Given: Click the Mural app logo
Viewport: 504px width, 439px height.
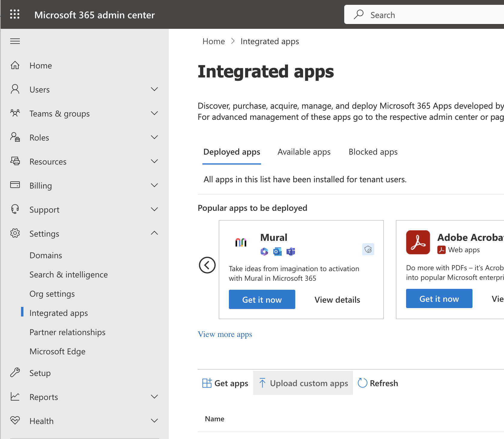Looking at the screenshot, I should click(241, 242).
